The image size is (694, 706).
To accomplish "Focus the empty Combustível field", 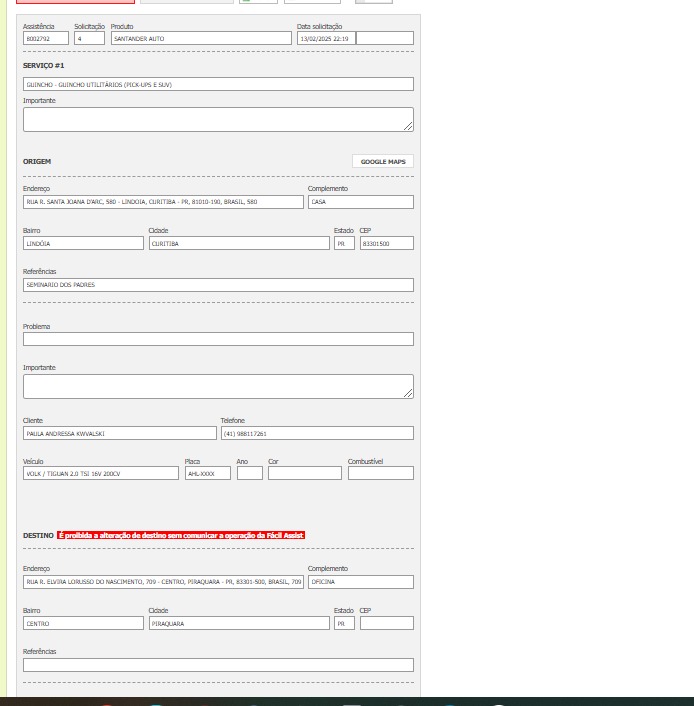I will click(381, 473).
